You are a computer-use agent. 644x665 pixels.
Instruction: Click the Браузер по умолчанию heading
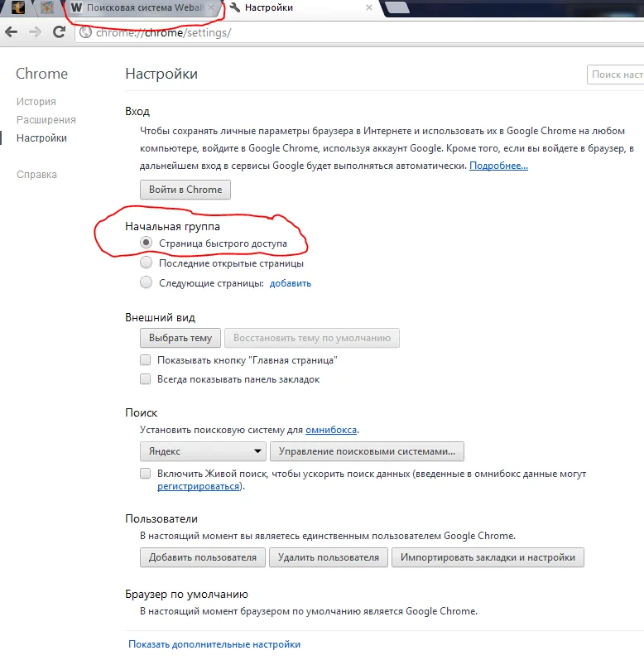click(186, 594)
